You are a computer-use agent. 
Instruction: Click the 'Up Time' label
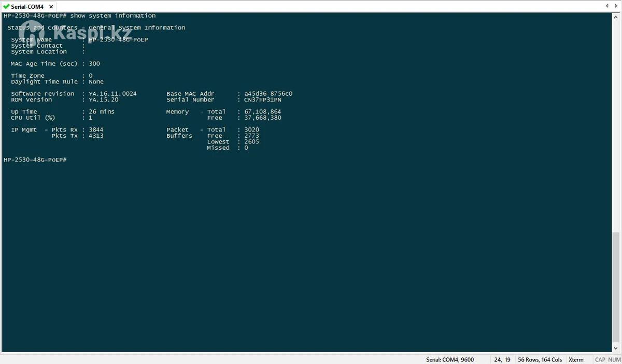[x=24, y=112]
